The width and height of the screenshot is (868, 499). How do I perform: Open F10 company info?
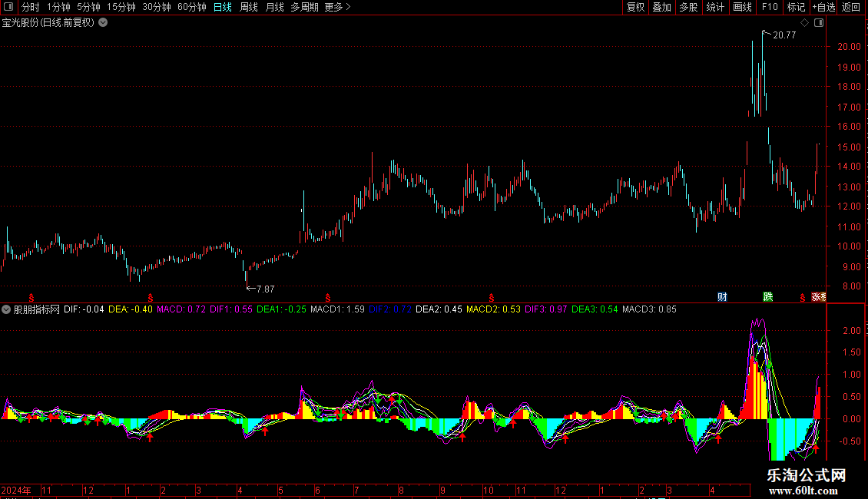click(x=770, y=7)
